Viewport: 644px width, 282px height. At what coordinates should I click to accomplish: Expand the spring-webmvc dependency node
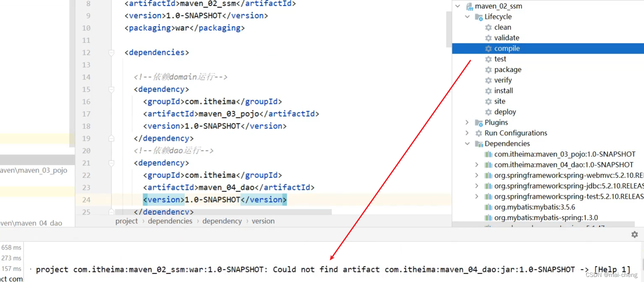tap(477, 175)
